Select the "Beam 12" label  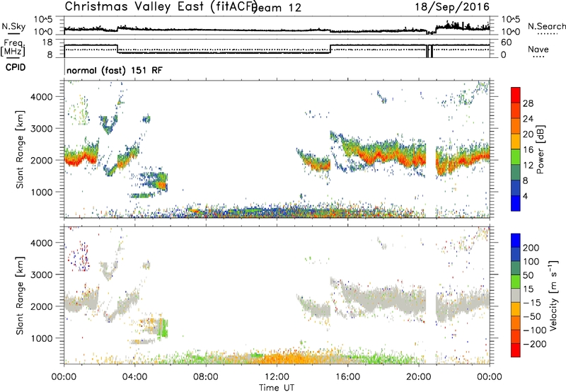(x=277, y=8)
